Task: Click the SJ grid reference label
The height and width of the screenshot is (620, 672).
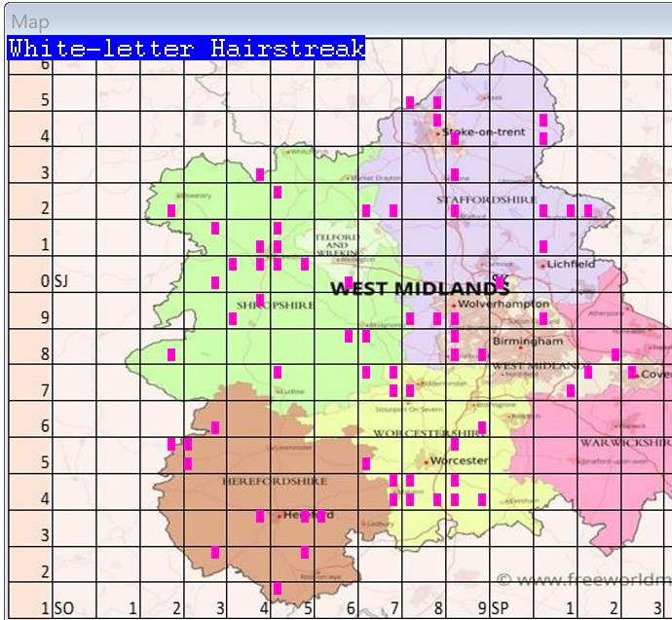Action: [x=60, y=281]
